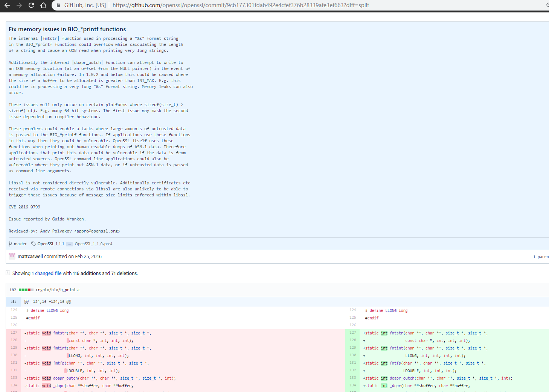The width and height of the screenshot is (549, 392).
Task: Click new line number 127 in the right diff
Action: [353, 333]
